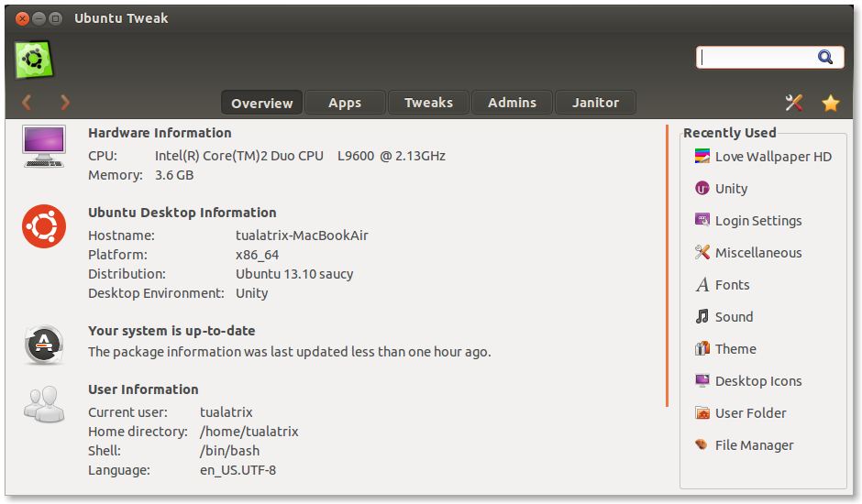This screenshot has height=504, width=862.
Task: Click the close window button
Action: click(x=22, y=18)
